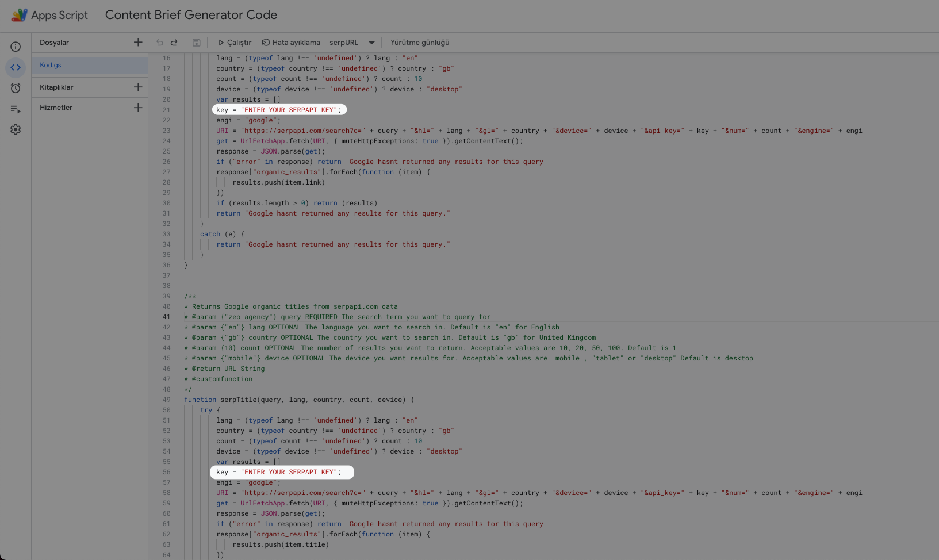This screenshot has width=939, height=560.
Task: Open Project Settings gear icon
Action: point(16,129)
